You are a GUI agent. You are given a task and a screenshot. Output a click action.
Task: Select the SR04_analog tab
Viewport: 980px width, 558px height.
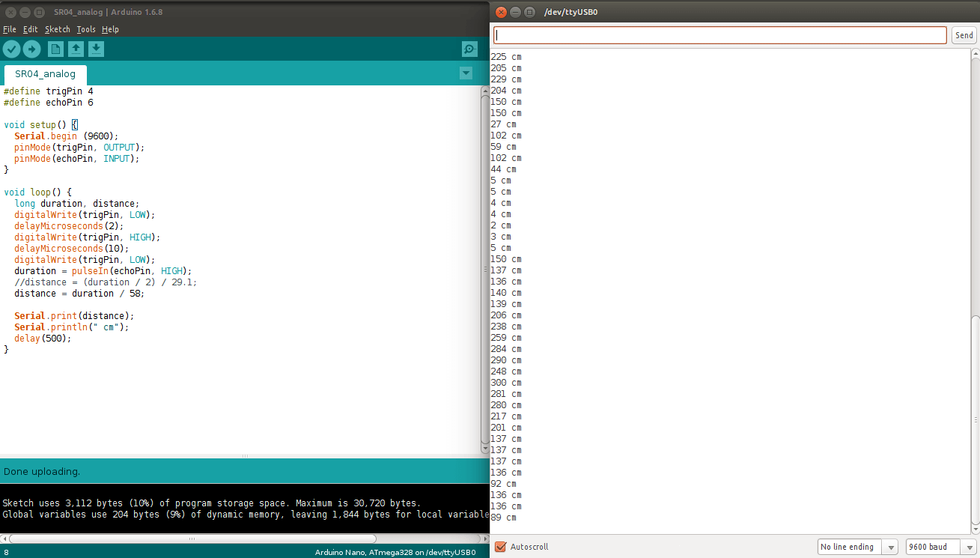click(46, 74)
